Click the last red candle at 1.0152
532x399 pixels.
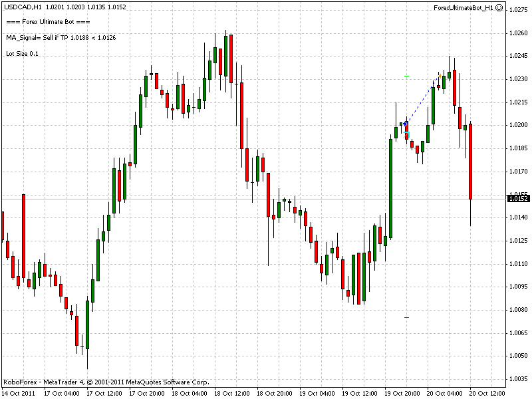click(x=470, y=162)
